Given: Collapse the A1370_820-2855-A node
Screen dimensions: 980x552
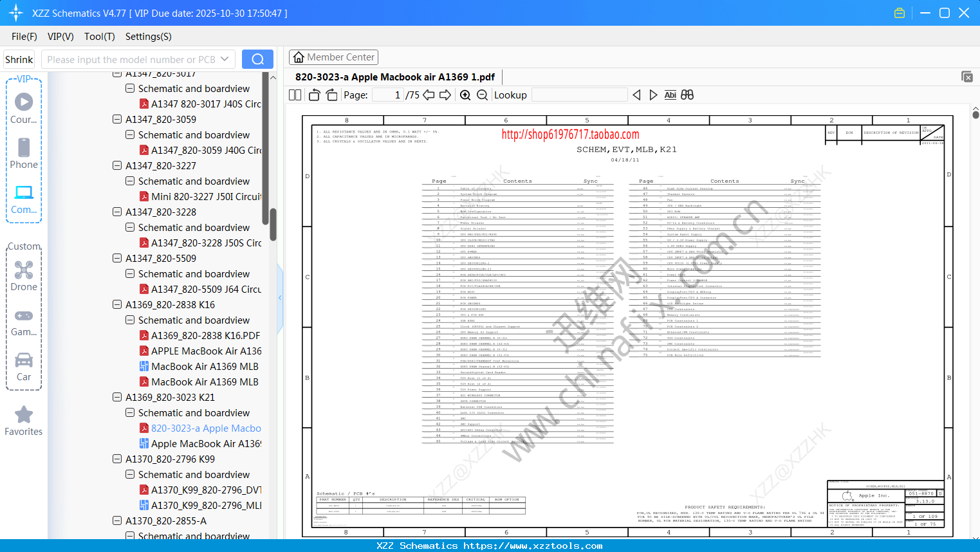Looking at the screenshot, I should tap(117, 520).
